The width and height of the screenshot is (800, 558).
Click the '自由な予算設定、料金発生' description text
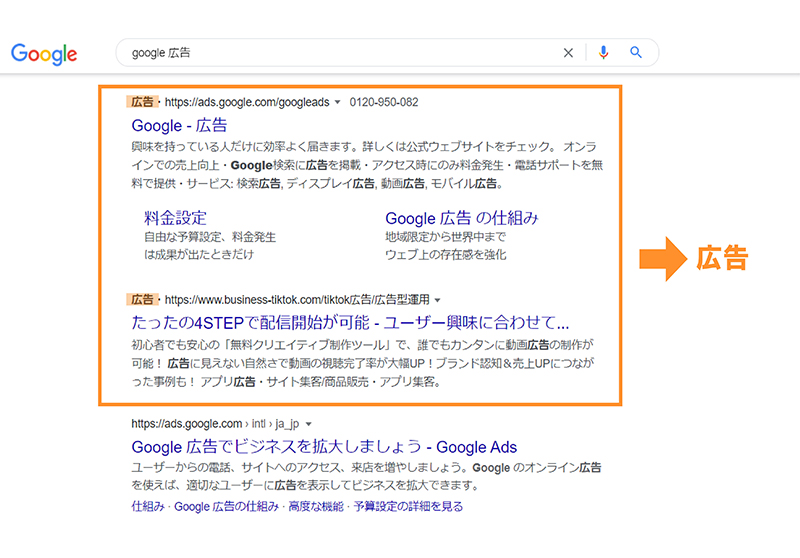[x=210, y=237]
